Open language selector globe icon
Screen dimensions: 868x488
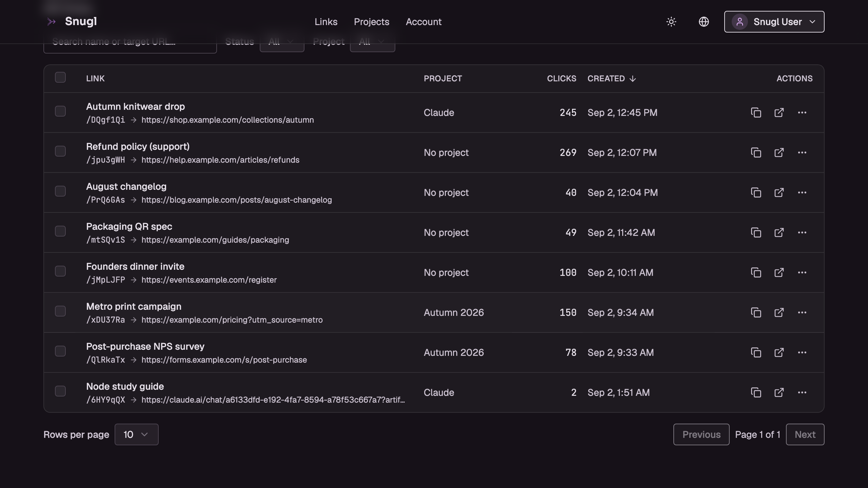[704, 22]
